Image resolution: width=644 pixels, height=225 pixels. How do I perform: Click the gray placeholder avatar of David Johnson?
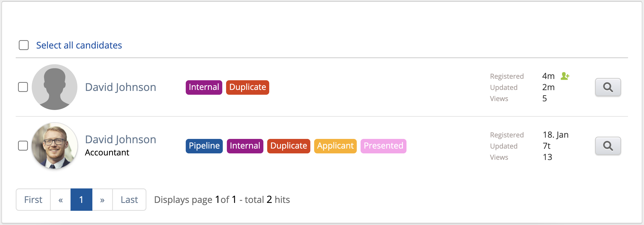(55, 87)
